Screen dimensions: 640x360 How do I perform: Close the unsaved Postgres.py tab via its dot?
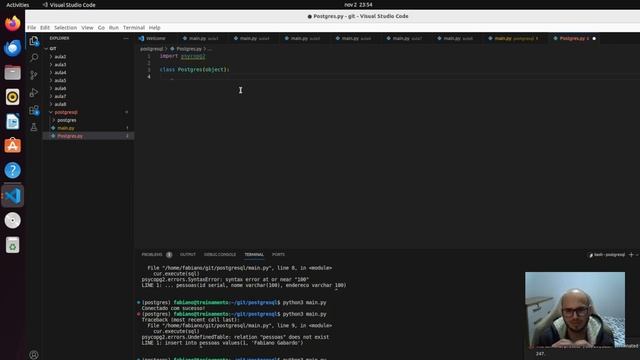coord(594,38)
